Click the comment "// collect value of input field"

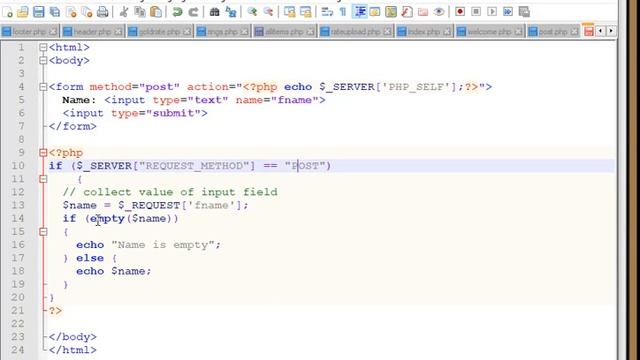(x=170, y=192)
